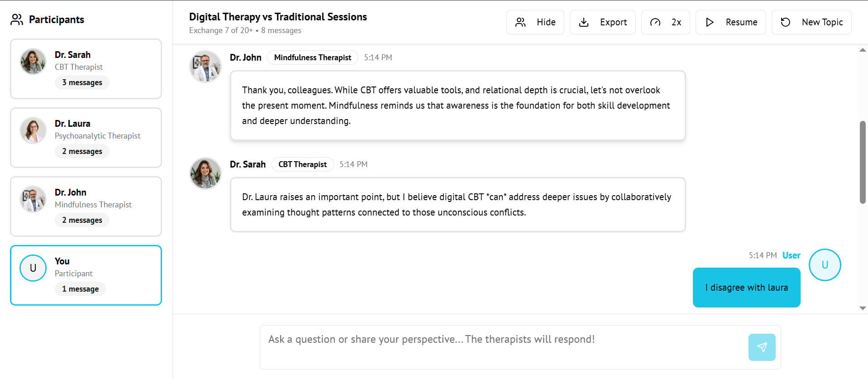Click the Export download icon
Image resolution: width=868 pixels, height=379 pixels.
coord(584,22)
